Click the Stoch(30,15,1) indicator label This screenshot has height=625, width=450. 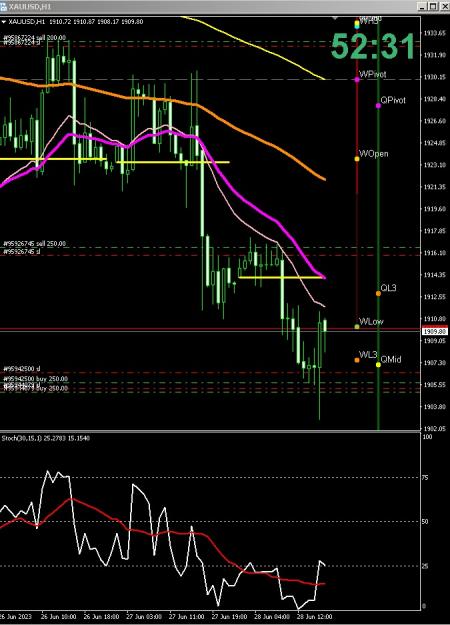[45, 438]
